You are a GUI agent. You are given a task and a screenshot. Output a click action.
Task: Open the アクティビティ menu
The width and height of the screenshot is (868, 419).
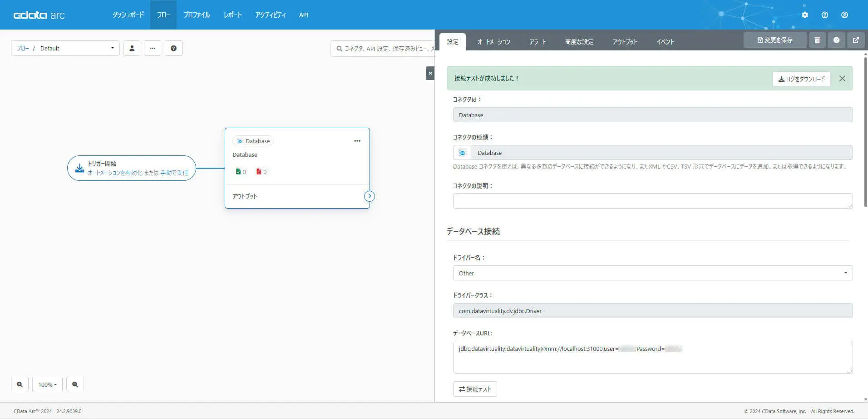pyautogui.click(x=271, y=15)
